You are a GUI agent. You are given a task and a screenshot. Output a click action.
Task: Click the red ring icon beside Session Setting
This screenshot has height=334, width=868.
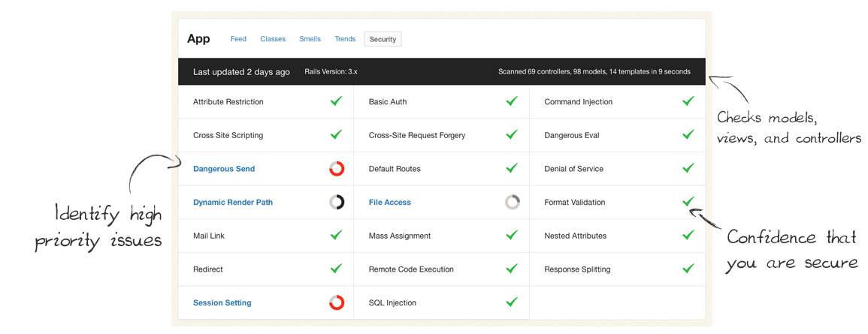[337, 302]
